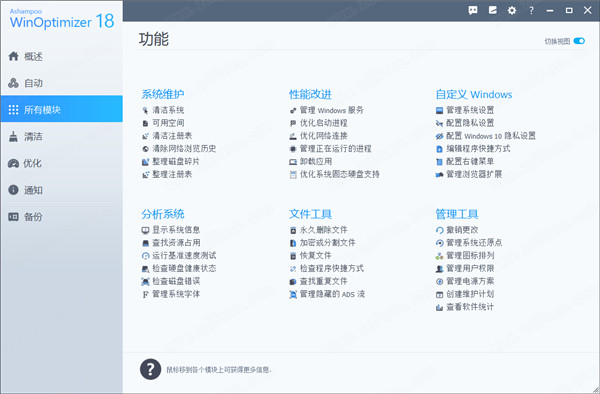Click the flag icon beside 优化启动进程
The height and width of the screenshot is (394, 600).
pyautogui.click(x=293, y=123)
